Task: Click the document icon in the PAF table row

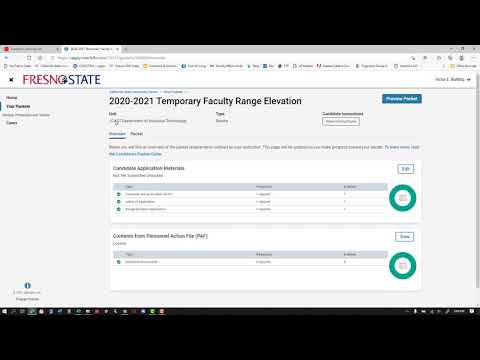Action: tap(118, 262)
